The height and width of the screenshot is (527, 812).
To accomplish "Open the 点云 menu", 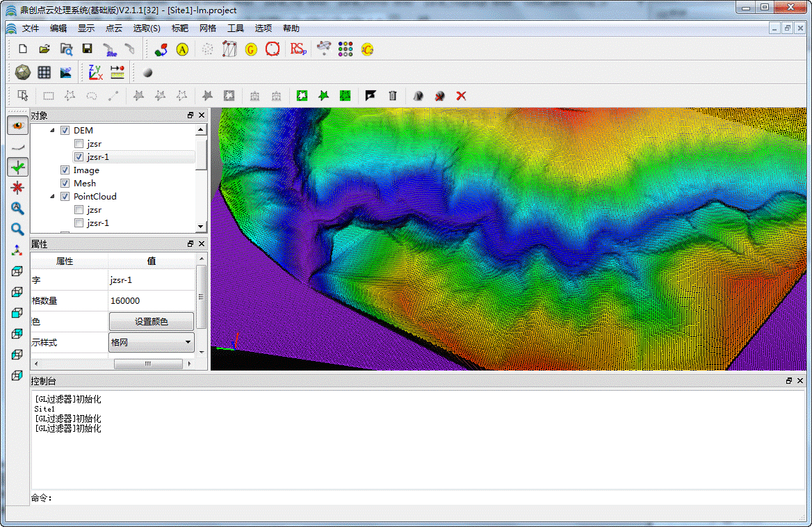I will 114,29.
